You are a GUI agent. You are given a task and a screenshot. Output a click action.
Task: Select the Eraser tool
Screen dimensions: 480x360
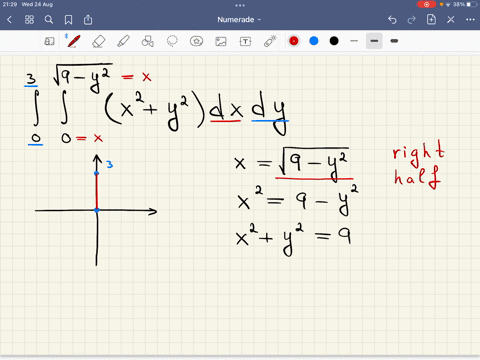click(x=98, y=41)
